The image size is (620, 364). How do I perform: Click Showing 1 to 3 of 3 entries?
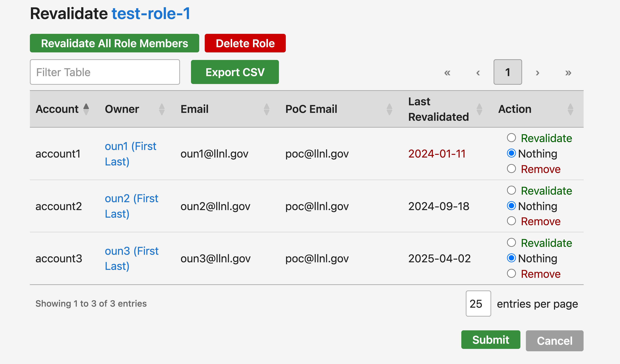point(91,304)
